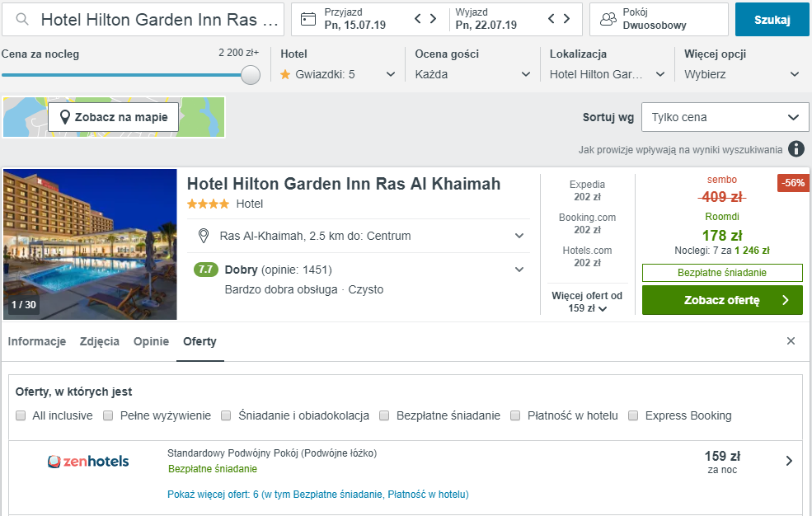812x516 pixels.
Task: Check the Płatność w hotelu filter
Action: pos(515,415)
